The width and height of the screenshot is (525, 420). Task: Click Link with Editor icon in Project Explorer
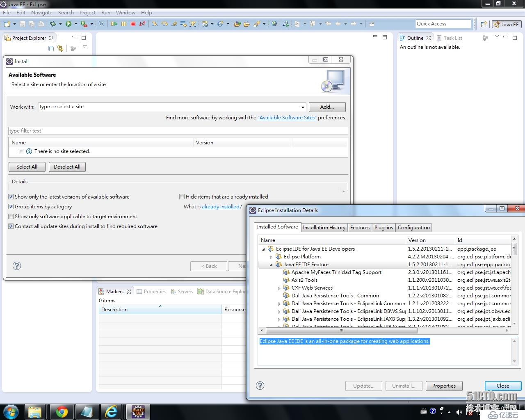[x=60, y=48]
